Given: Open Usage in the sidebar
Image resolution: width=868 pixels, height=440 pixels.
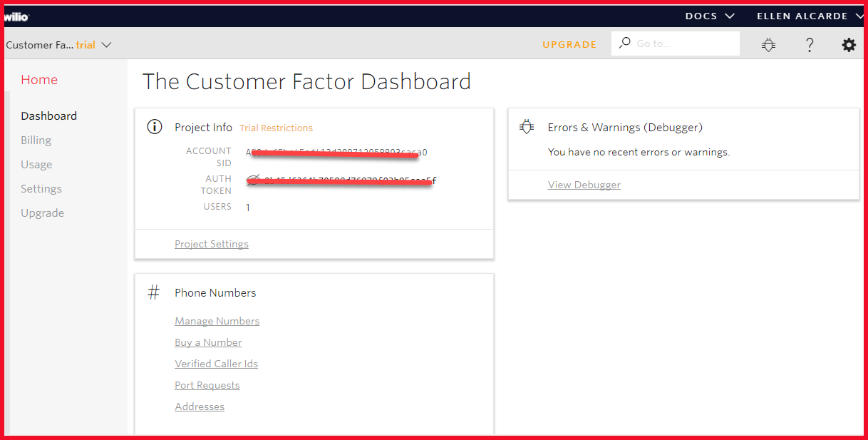Looking at the screenshot, I should point(36,164).
